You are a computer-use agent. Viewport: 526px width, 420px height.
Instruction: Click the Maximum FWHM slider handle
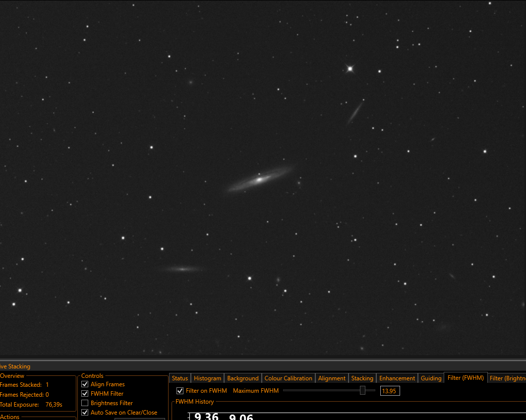click(x=362, y=390)
